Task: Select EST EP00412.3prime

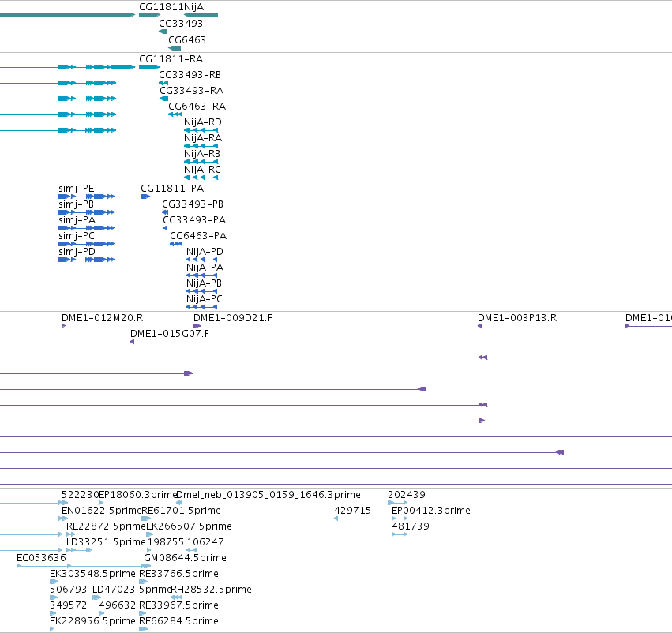Action: [431, 511]
